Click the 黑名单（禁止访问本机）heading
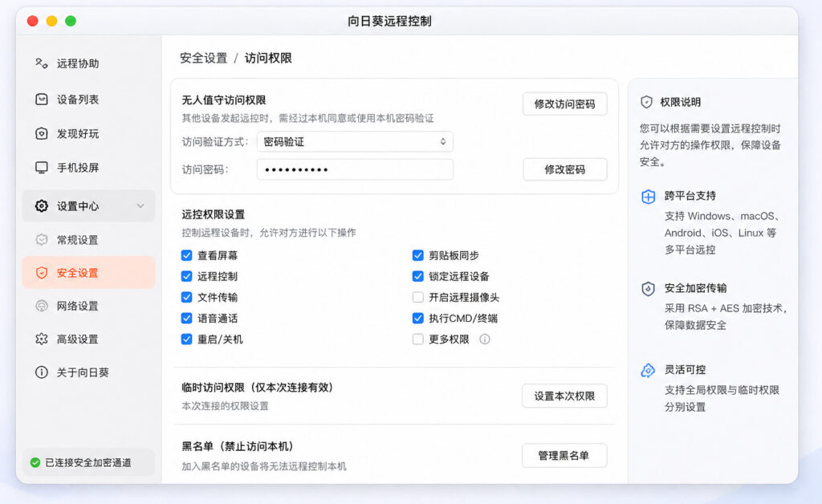 [238, 446]
